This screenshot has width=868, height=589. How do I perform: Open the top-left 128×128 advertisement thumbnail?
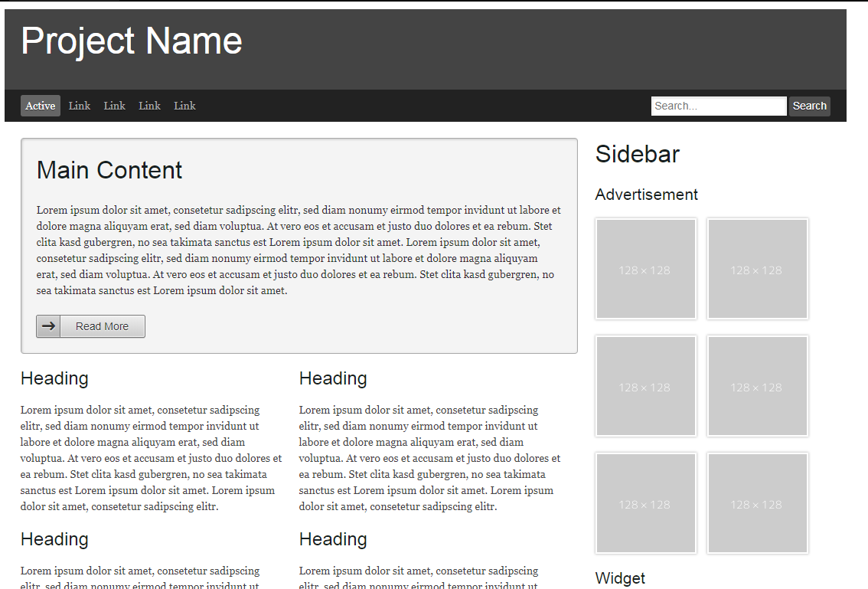645,269
